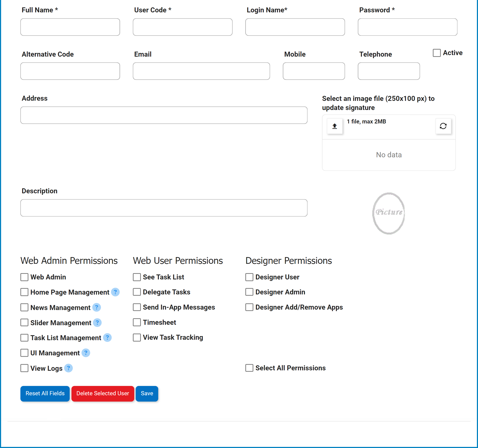
Task: Tick Select All Permissions checkbox
Action: tap(249, 368)
